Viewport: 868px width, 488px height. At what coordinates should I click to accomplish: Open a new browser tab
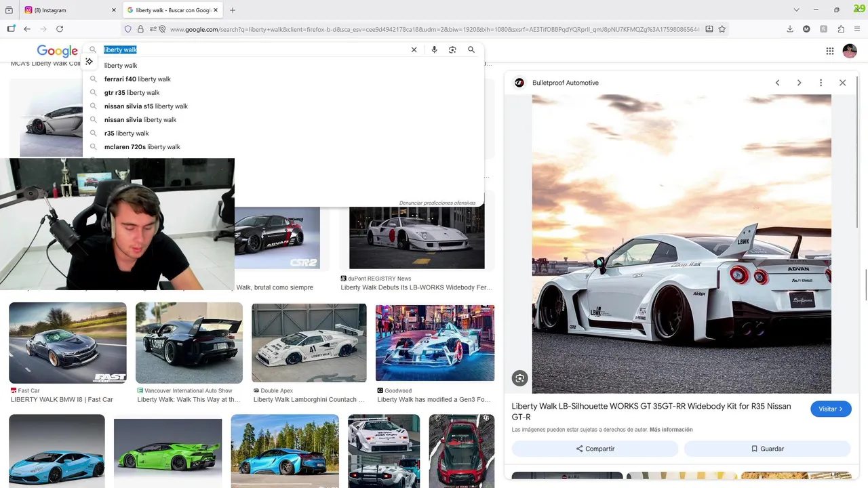click(233, 10)
